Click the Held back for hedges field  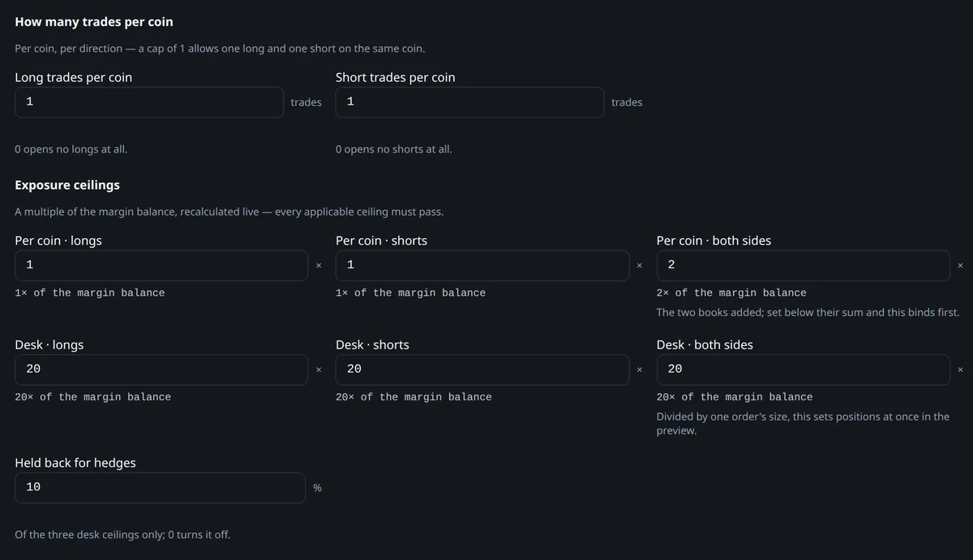tap(161, 488)
